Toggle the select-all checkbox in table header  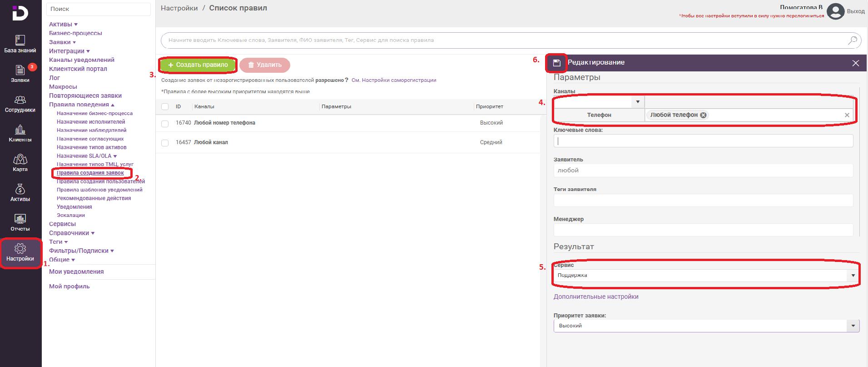165,106
